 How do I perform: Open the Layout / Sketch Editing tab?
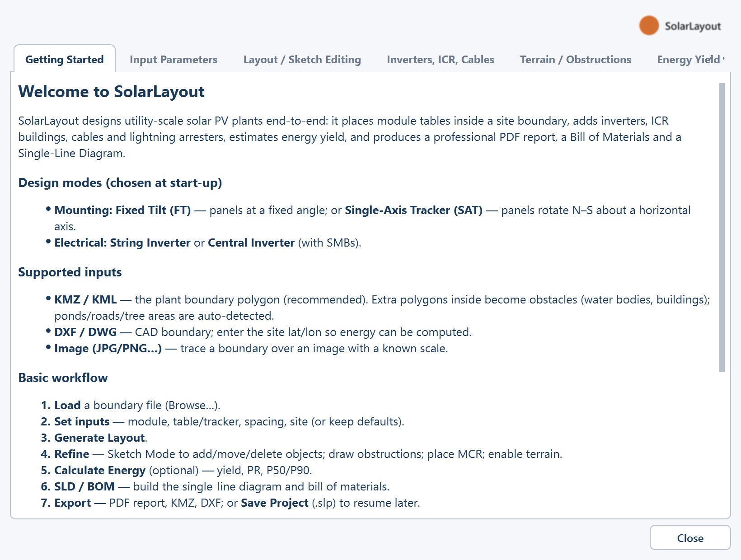click(x=302, y=59)
